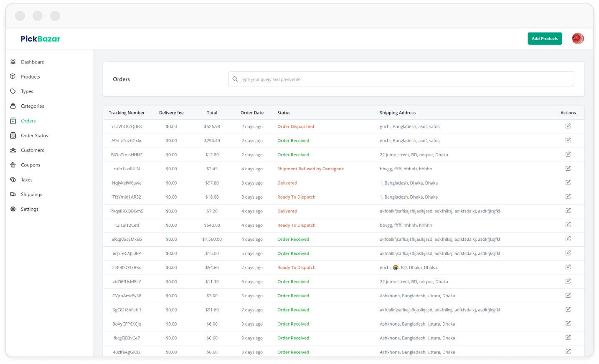Click the Types tag icon in sidebar
The image size is (599, 364).
(13, 91)
